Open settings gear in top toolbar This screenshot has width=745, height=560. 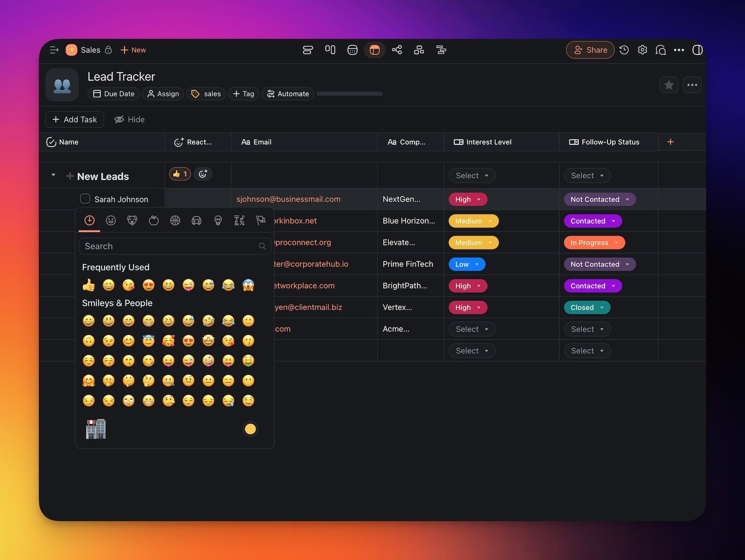tap(642, 50)
